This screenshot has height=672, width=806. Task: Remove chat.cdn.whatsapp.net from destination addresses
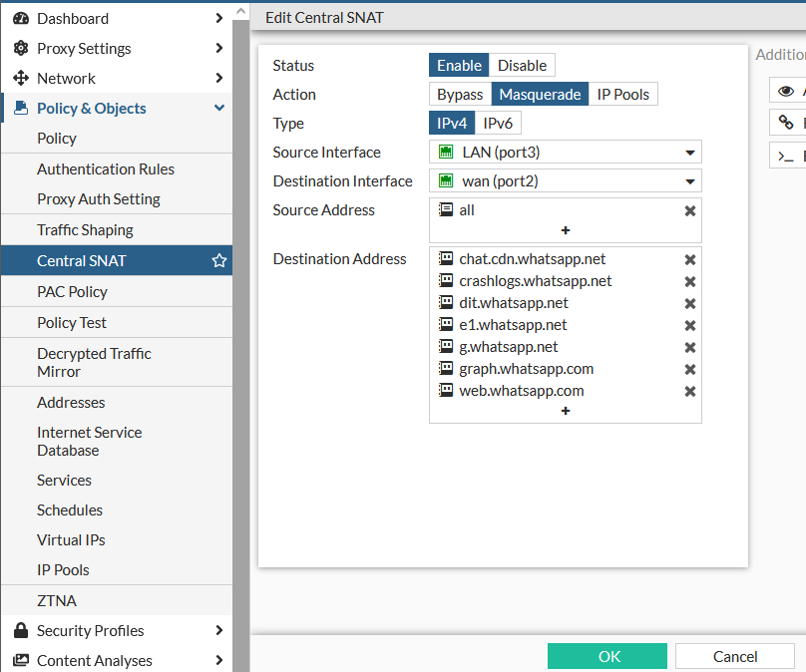689,259
